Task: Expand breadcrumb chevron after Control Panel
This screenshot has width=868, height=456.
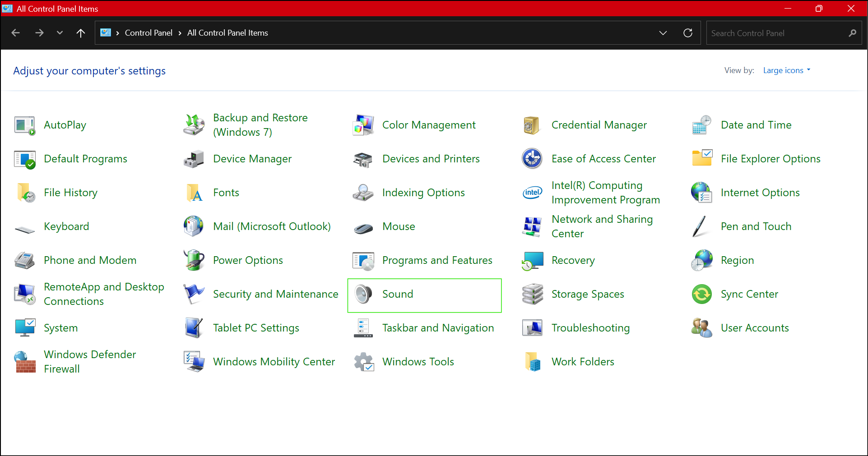Action: 180,33
